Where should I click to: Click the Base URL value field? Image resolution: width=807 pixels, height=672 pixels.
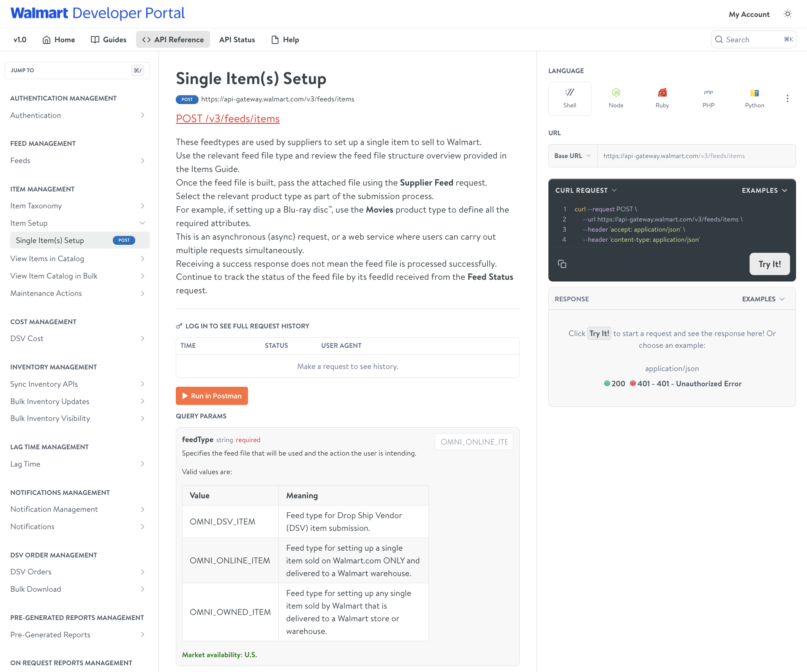pyautogui.click(x=696, y=156)
